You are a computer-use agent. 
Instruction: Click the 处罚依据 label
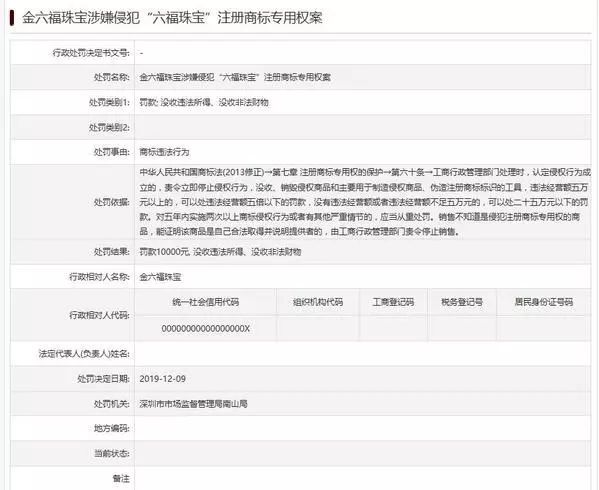point(112,202)
